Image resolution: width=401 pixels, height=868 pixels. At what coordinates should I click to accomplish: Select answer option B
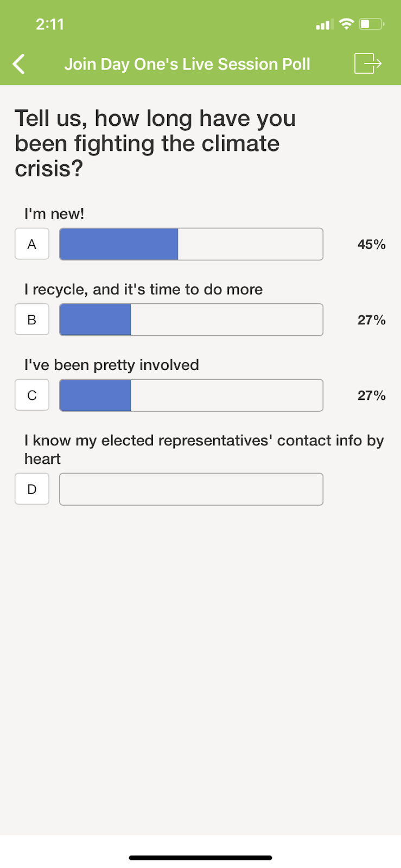coord(32,320)
